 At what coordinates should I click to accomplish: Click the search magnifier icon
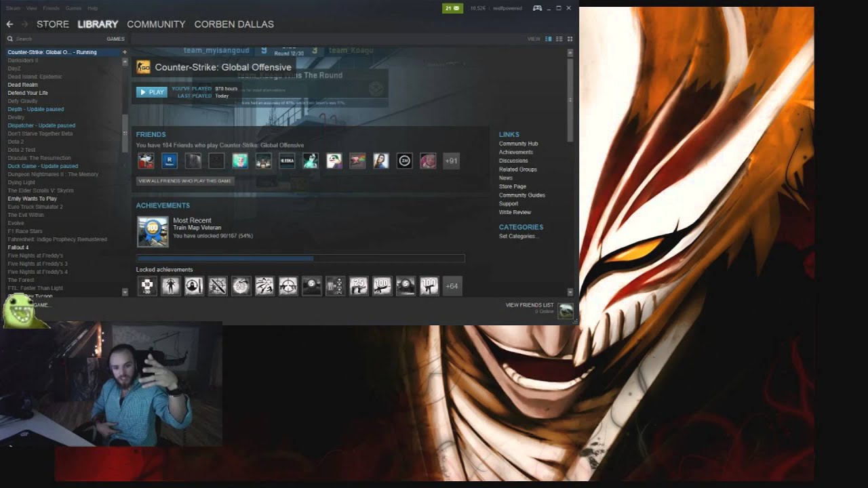pyautogui.click(x=10, y=39)
